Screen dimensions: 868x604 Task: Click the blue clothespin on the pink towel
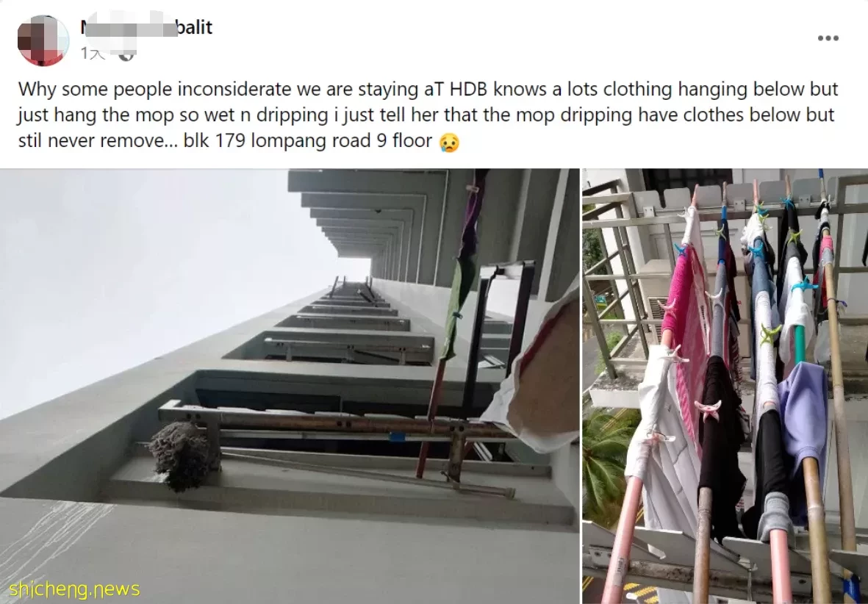[x=680, y=249]
